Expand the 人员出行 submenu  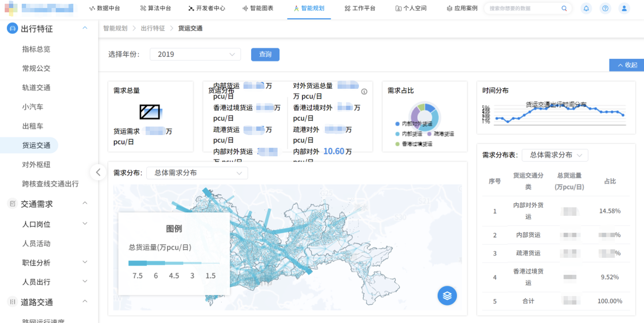click(x=85, y=281)
